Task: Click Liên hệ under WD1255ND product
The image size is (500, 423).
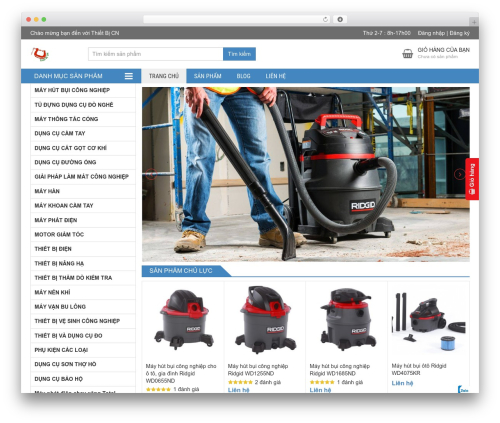Action: tap(239, 390)
